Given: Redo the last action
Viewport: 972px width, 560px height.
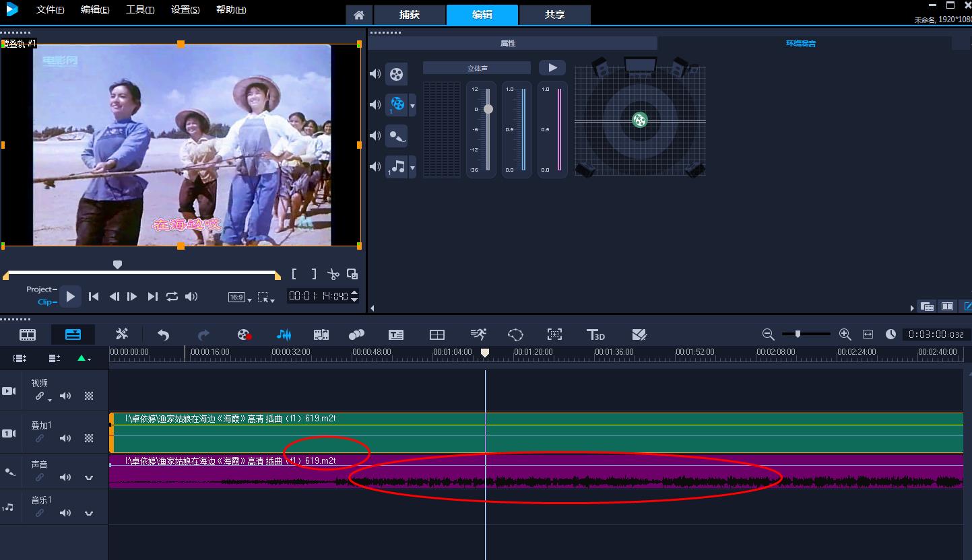Looking at the screenshot, I should [x=203, y=335].
